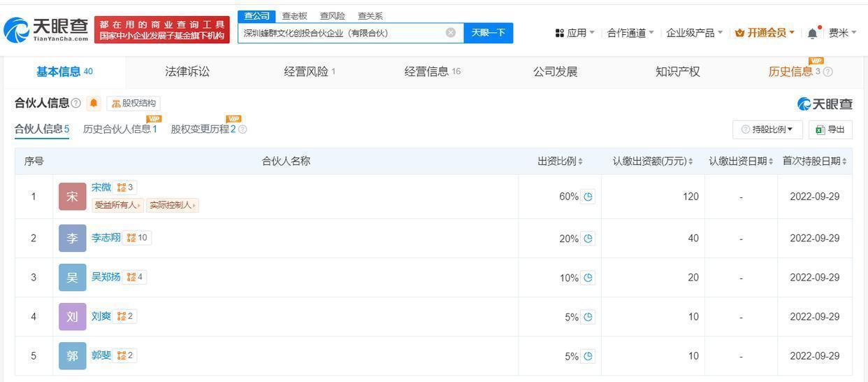Click the notification bell icon in header
The height and width of the screenshot is (382, 868).
click(x=812, y=33)
